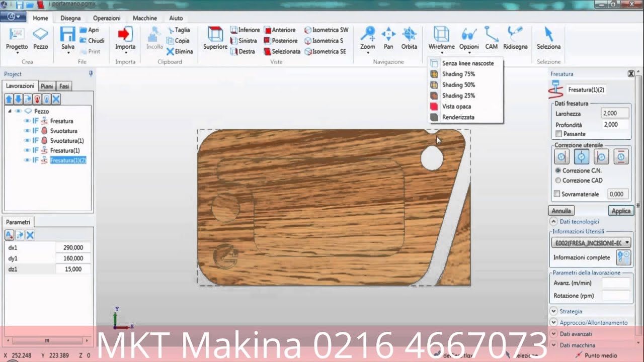Move selected machining down with blue arrow
Viewport: 644px width, 362px height.
(x=18, y=99)
